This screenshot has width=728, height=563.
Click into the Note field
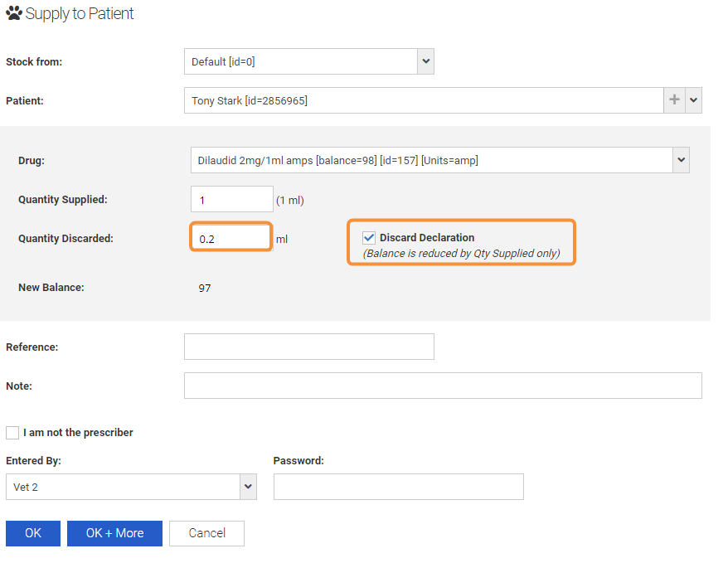[x=442, y=386]
